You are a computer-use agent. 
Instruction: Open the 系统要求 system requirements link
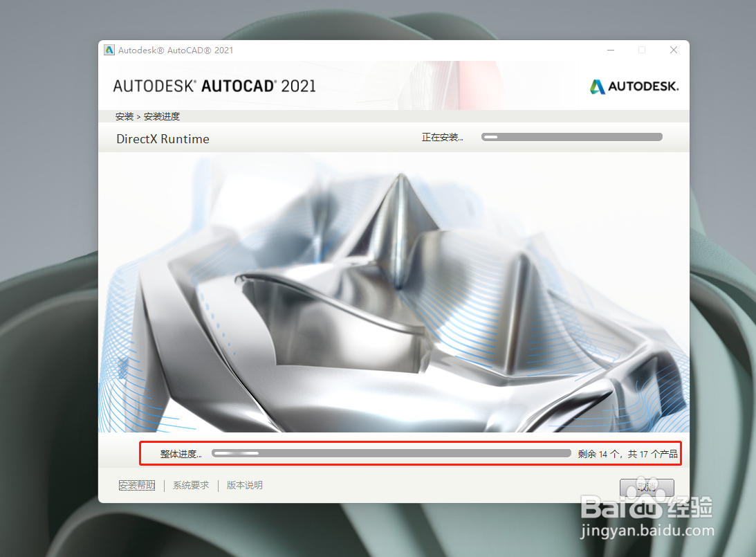tap(190, 485)
